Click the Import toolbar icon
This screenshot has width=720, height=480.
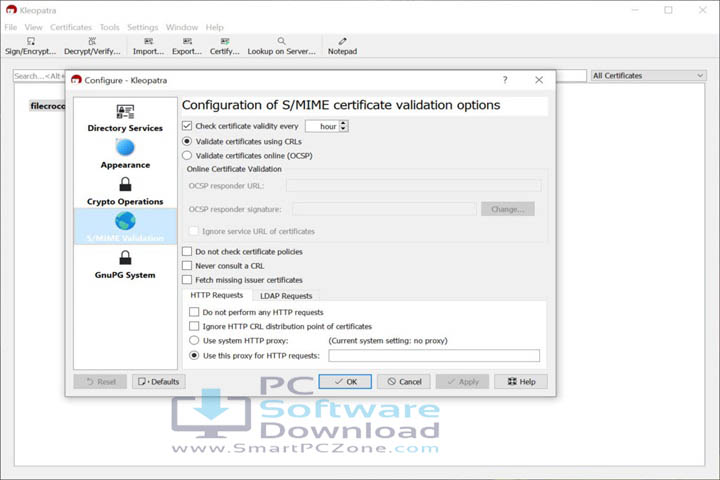pos(148,46)
